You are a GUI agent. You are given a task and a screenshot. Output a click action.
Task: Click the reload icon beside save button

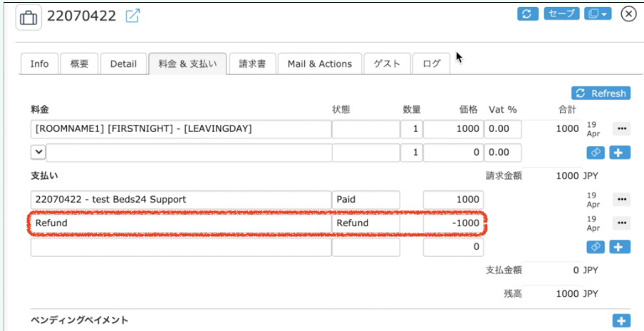pos(527,14)
